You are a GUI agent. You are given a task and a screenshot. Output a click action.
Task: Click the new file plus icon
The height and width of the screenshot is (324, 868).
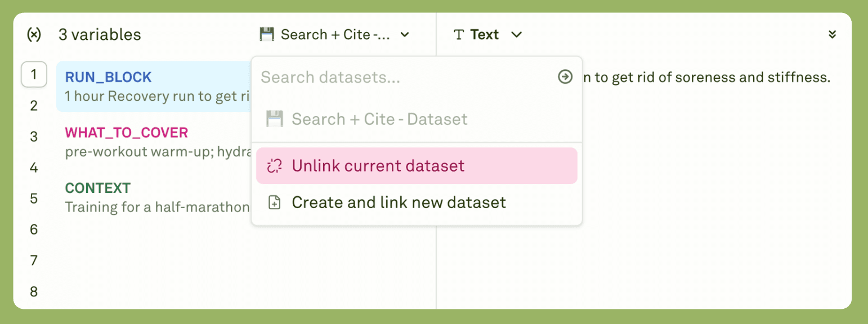274,202
